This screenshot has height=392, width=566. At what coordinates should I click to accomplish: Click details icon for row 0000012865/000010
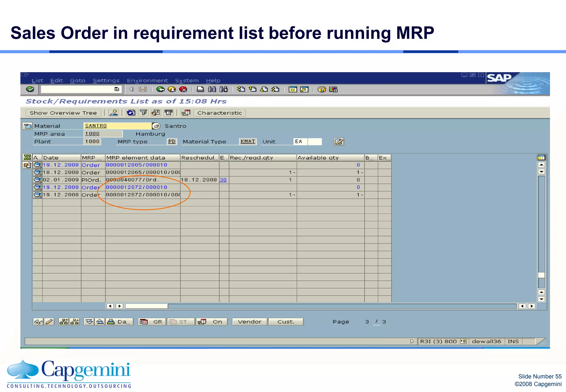tap(38, 165)
